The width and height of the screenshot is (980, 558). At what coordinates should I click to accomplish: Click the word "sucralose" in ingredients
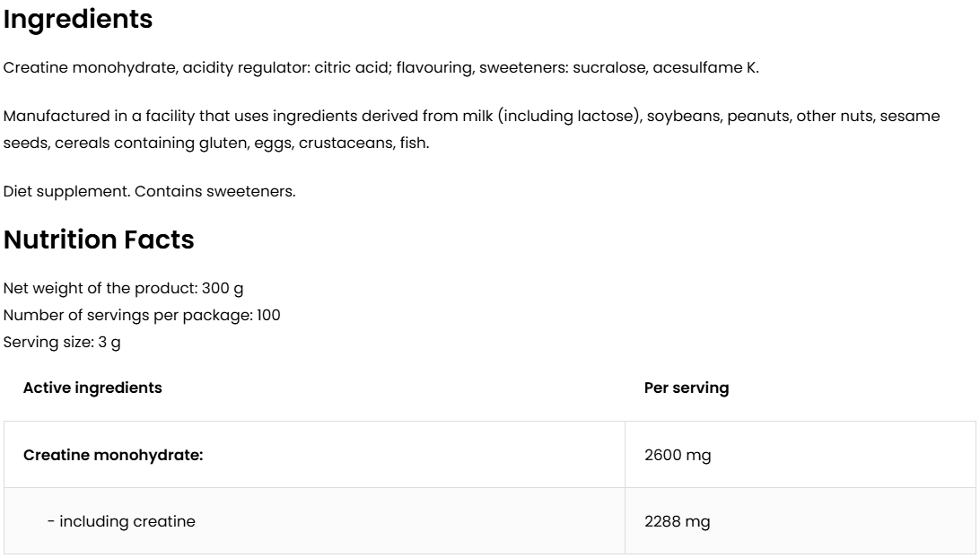608,68
